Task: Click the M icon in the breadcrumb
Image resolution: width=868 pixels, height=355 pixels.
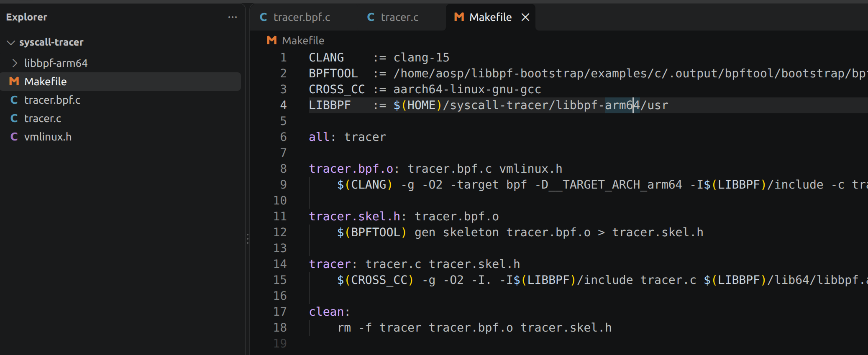Action: click(x=272, y=40)
